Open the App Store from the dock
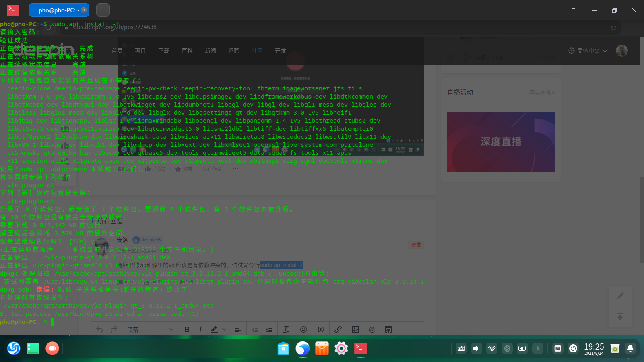The height and width of the screenshot is (362, 644). pos(322,348)
